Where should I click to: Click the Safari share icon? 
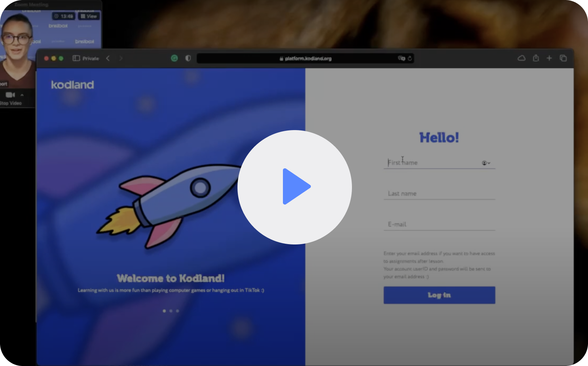(x=536, y=58)
